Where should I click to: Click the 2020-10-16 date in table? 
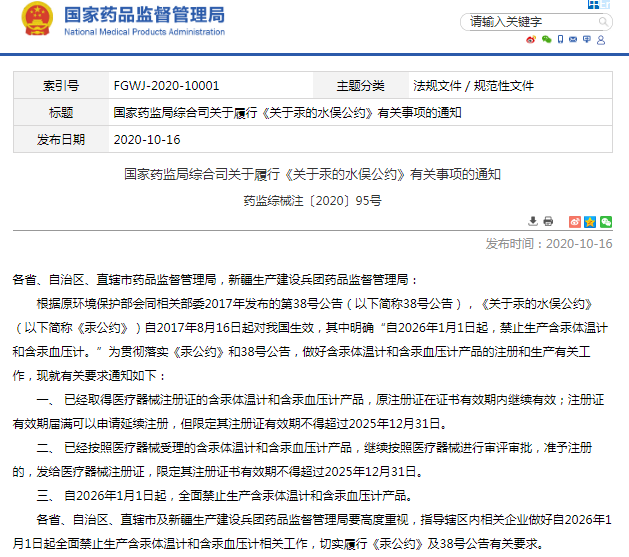pos(147,140)
